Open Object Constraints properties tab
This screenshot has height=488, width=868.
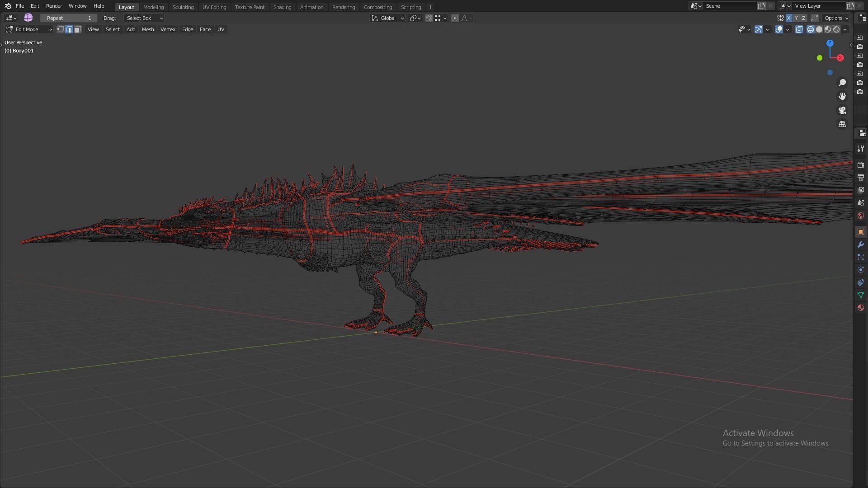861,282
